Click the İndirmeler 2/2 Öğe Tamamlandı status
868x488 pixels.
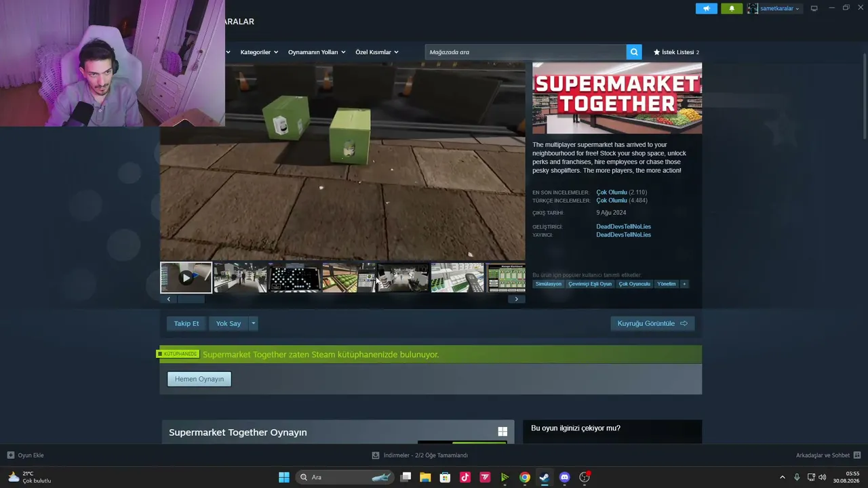(x=426, y=455)
